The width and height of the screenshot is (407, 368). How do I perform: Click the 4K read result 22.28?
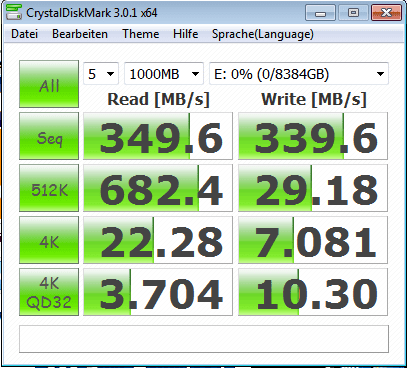tap(158, 240)
